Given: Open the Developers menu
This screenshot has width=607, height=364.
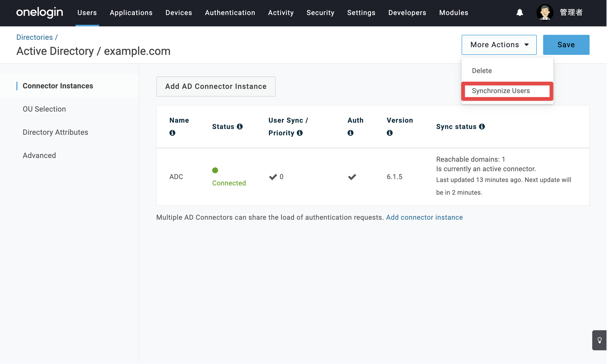Looking at the screenshot, I should click(407, 13).
